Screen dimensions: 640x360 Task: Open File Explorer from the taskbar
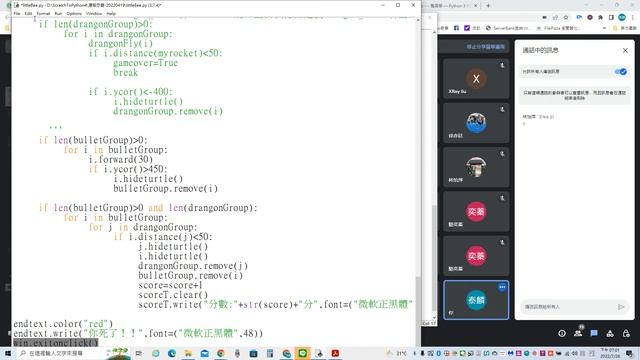point(188,353)
